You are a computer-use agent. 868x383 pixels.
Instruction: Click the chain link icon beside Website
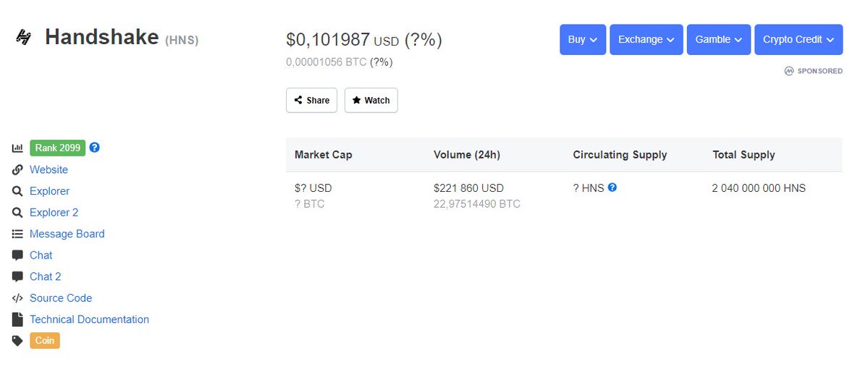tap(17, 169)
